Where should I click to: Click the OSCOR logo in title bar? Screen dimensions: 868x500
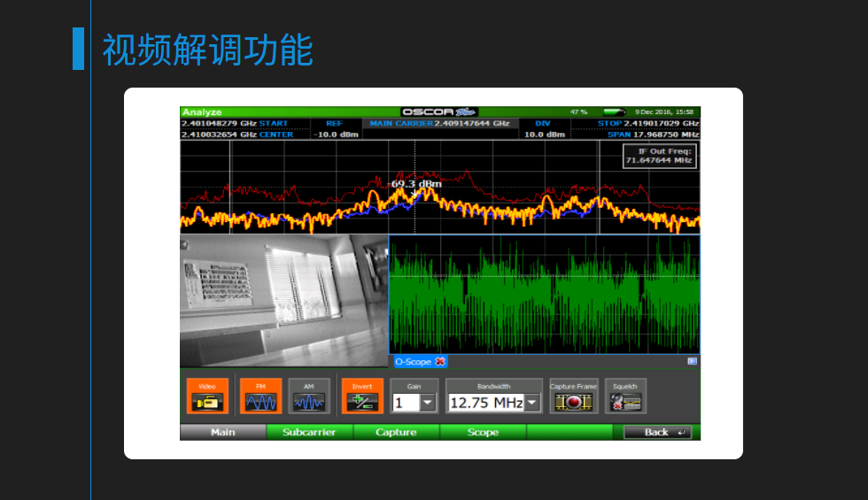pos(438,112)
